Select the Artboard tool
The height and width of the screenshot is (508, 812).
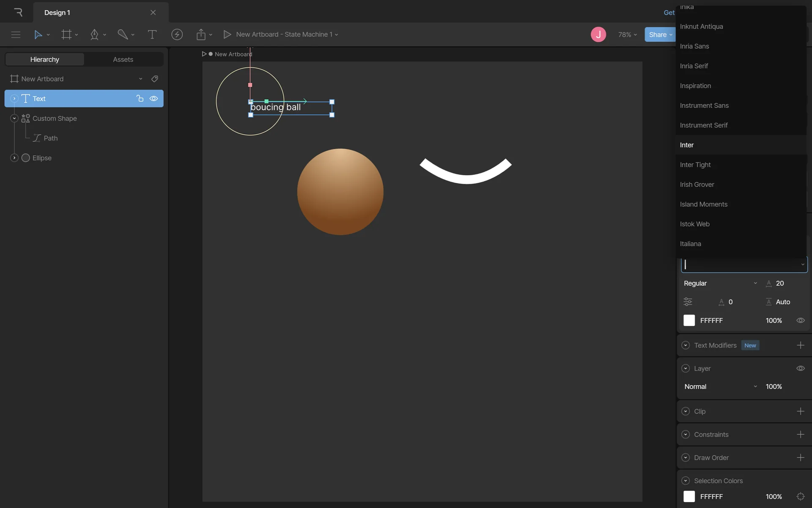click(x=66, y=34)
